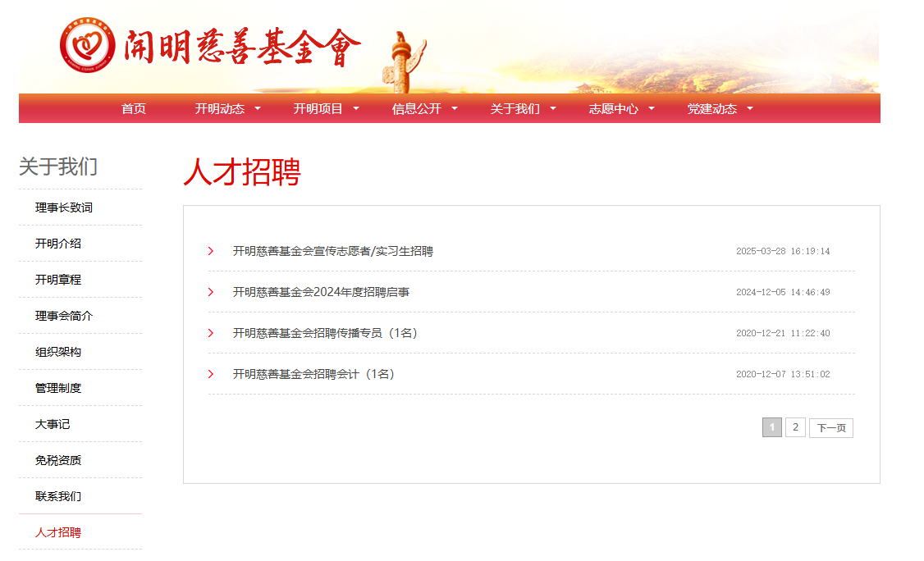Open the 志愿中心 menu item
924x561 pixels.
613,108
